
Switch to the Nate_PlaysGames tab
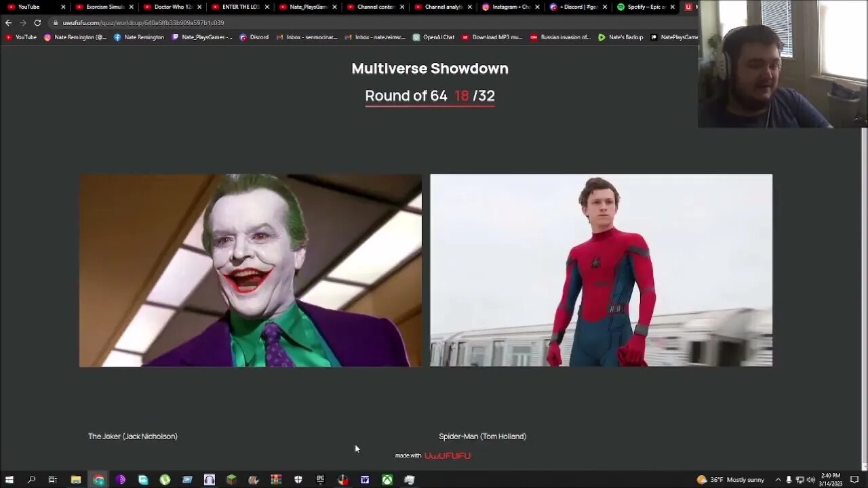coord(308,7)
